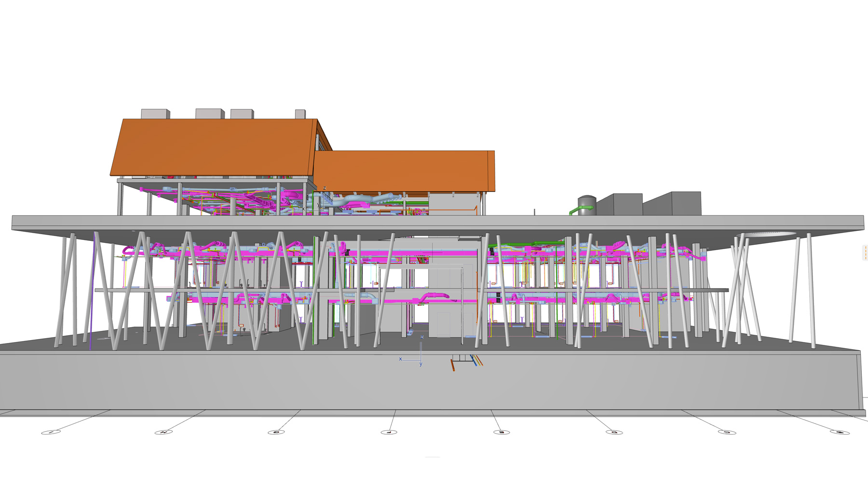The width and height of the screenshot is (868, 488).
Task: Select grid bubble B at bottom right
Action: tap(840, 432)
